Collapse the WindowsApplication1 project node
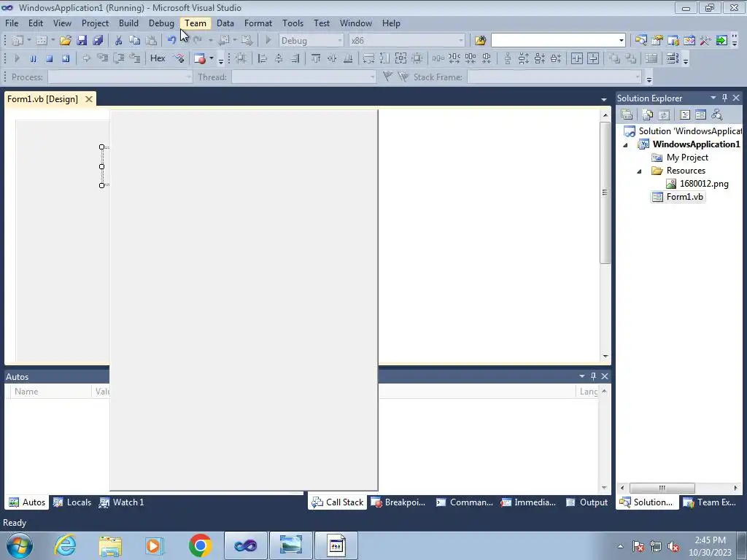Viewport: 747px width, 560px height. (625, 145)
